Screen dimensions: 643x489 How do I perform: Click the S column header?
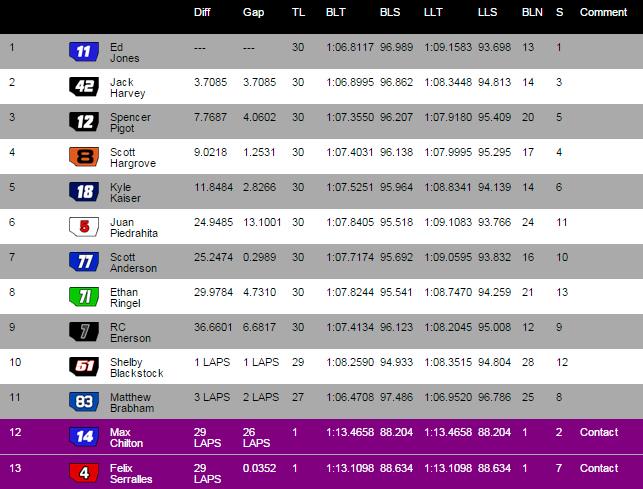559,12
